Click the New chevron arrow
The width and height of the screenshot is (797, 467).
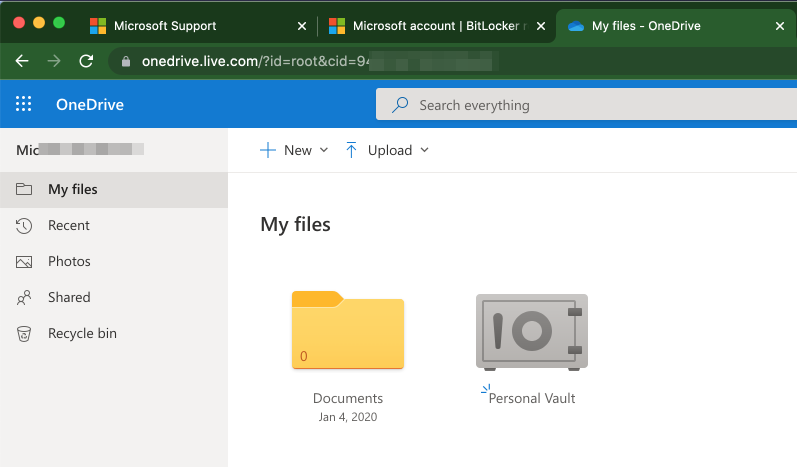tap(324, 150)
